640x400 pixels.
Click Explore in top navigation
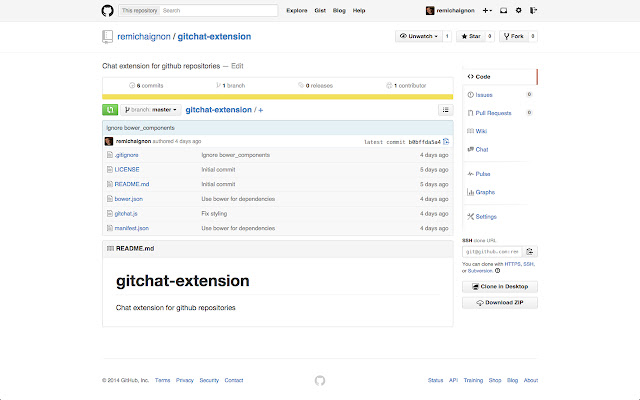297,11
